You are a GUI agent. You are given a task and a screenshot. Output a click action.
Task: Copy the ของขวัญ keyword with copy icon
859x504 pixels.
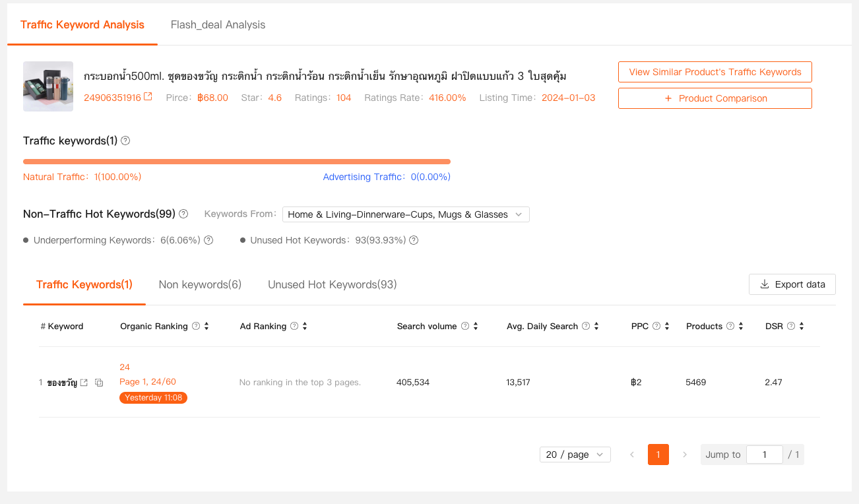tap(99, 383)
